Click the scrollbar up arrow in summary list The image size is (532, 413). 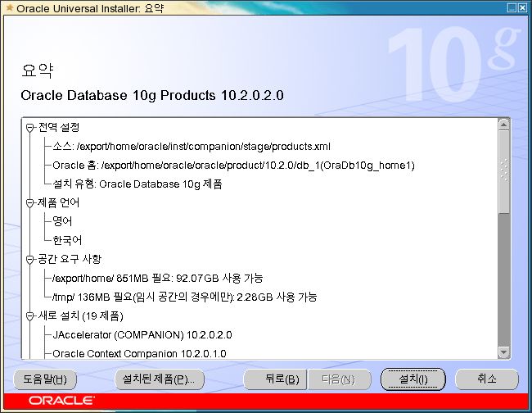pyautogui.click(x=504, y=125)
